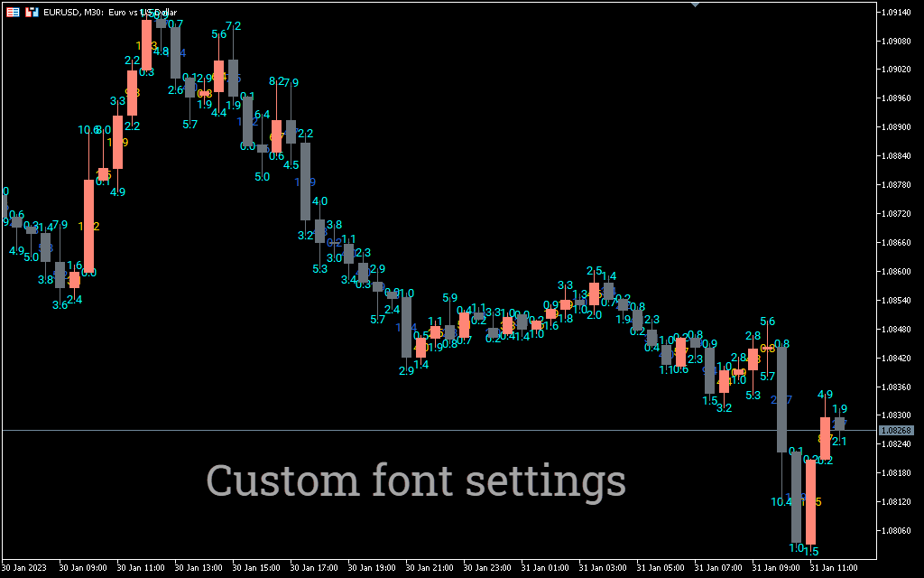
Task: Select the Custom font settings text label
Action: coord(416,480)
